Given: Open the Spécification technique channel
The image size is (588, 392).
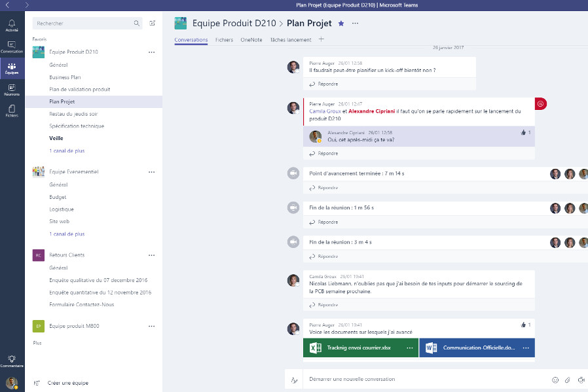Looking at the screenshot, I should [x=77, y=126].
